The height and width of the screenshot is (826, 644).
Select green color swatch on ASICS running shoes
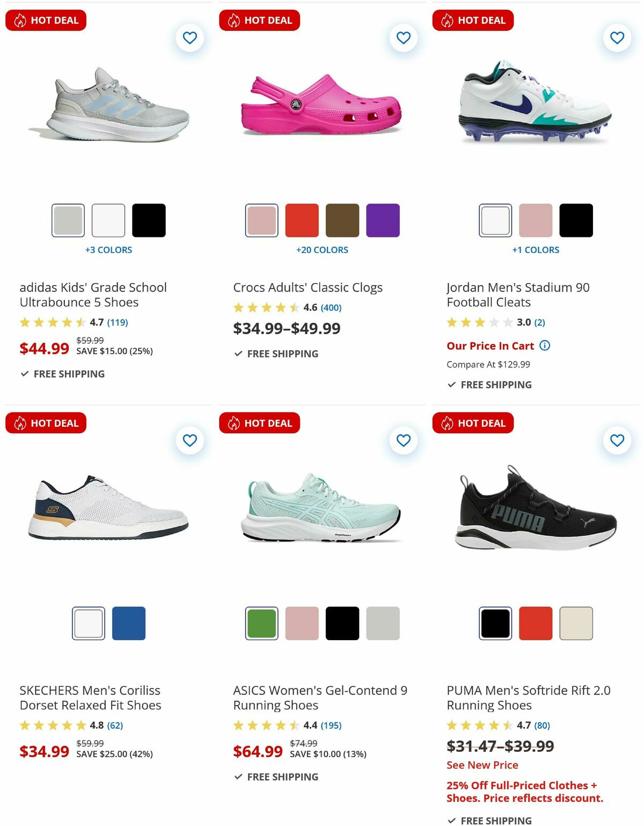(x=261, y=623)
